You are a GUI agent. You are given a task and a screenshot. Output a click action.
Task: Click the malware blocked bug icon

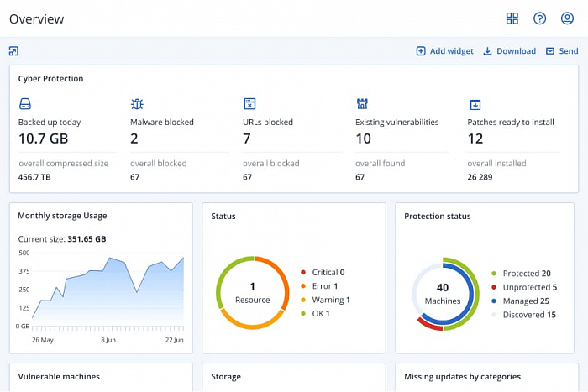(x=137, y=104)
